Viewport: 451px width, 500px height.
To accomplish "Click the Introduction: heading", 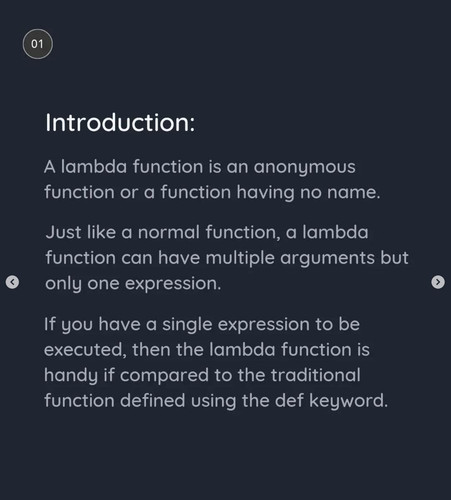I will [120, 122].
